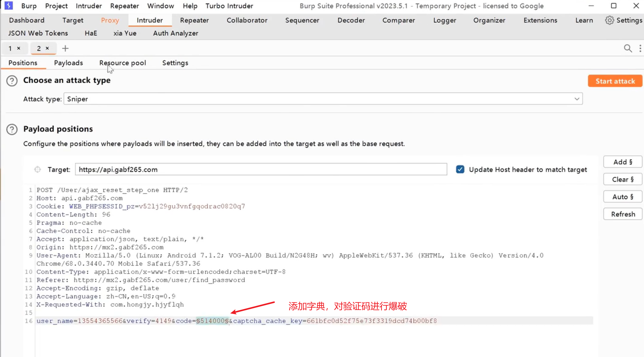
Task: Toggle Update Host header to match target
Action: point(460,169)
